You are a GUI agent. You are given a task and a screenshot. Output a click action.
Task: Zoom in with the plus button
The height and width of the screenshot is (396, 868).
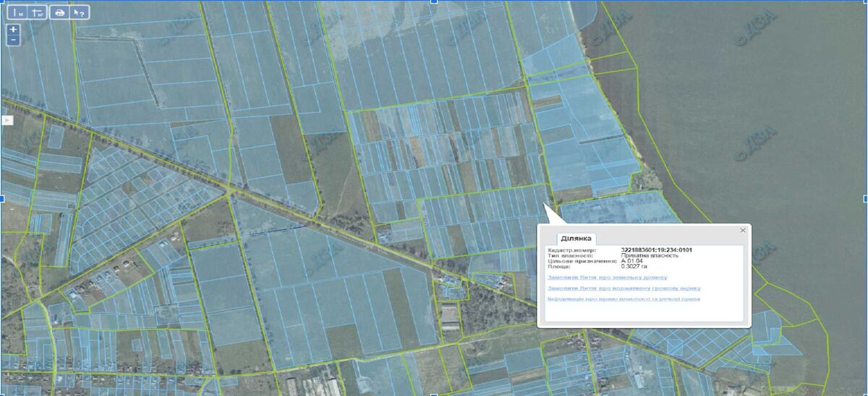point(14,30)
